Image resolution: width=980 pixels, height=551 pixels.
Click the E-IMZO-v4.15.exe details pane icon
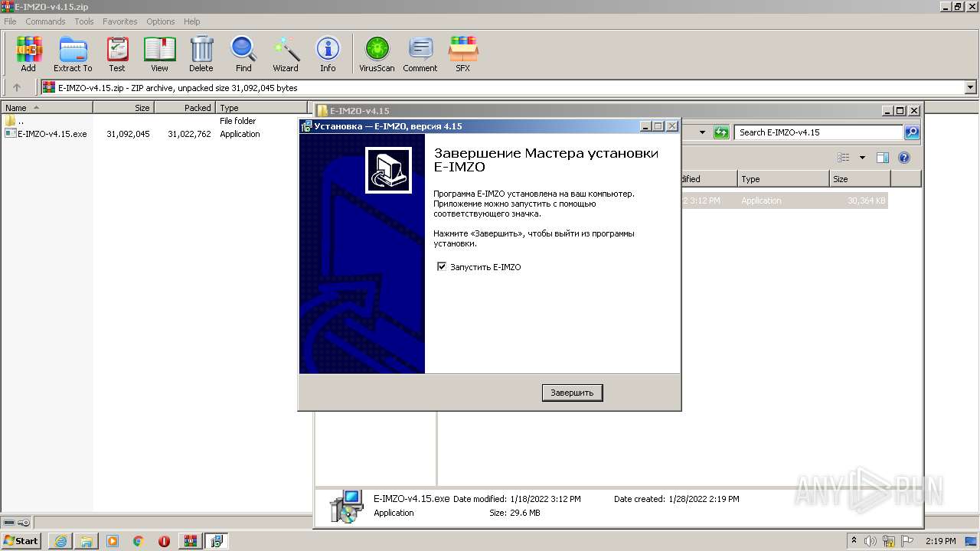tap(347, 507)
